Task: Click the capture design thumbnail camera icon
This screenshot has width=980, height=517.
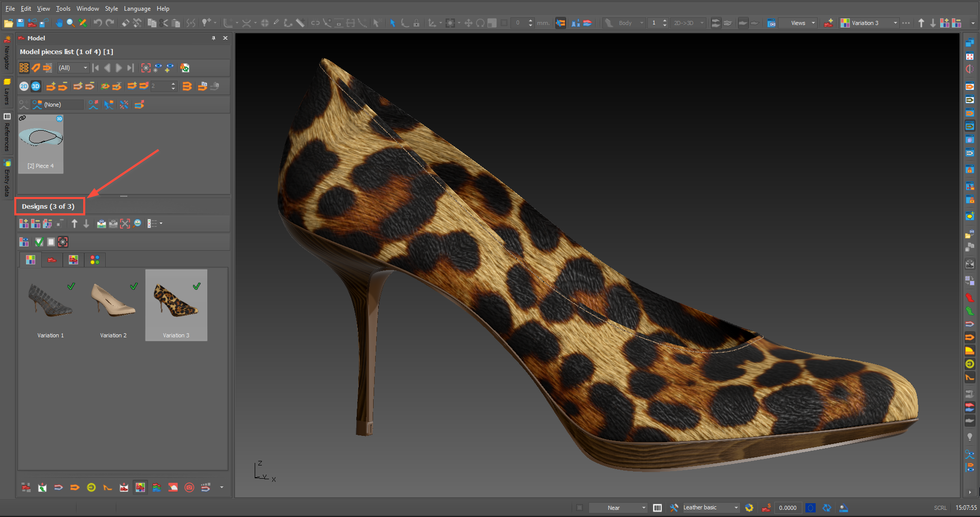Action: pyautogui.click(x=102, y=224)
